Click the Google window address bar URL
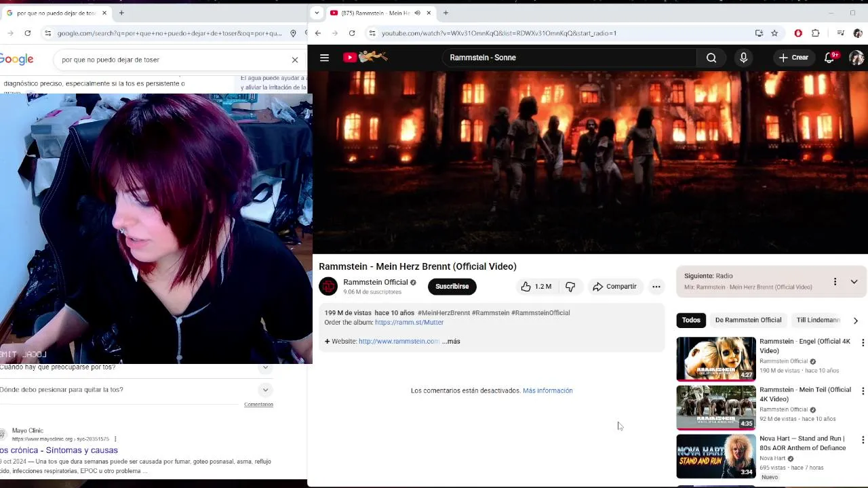 (x=170, y=33)
